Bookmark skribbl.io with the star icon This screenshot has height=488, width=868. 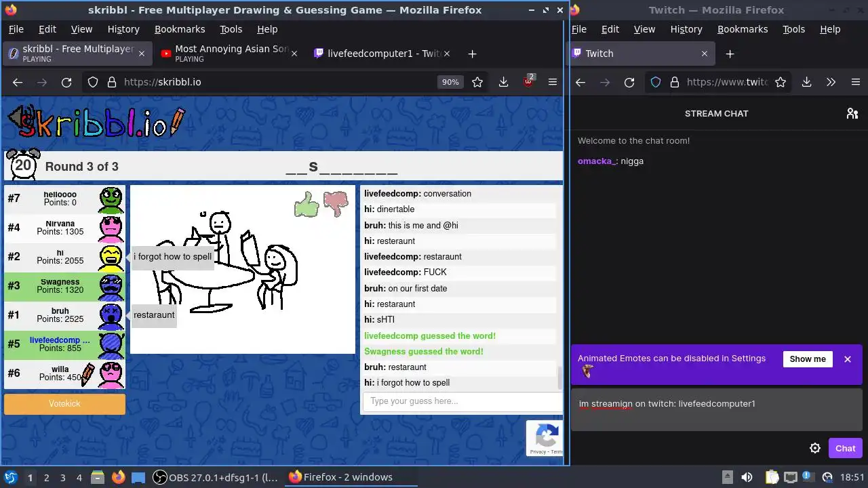click(477, 82)
